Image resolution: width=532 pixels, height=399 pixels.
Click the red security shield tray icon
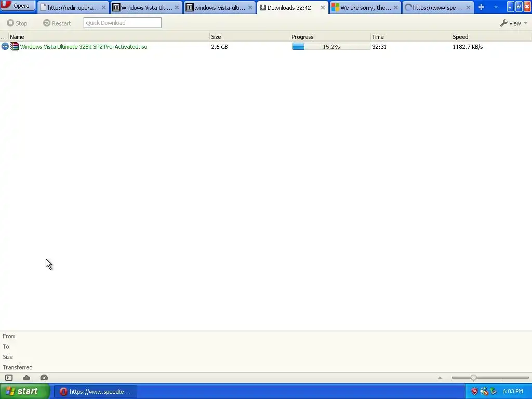tap(474, 392)
